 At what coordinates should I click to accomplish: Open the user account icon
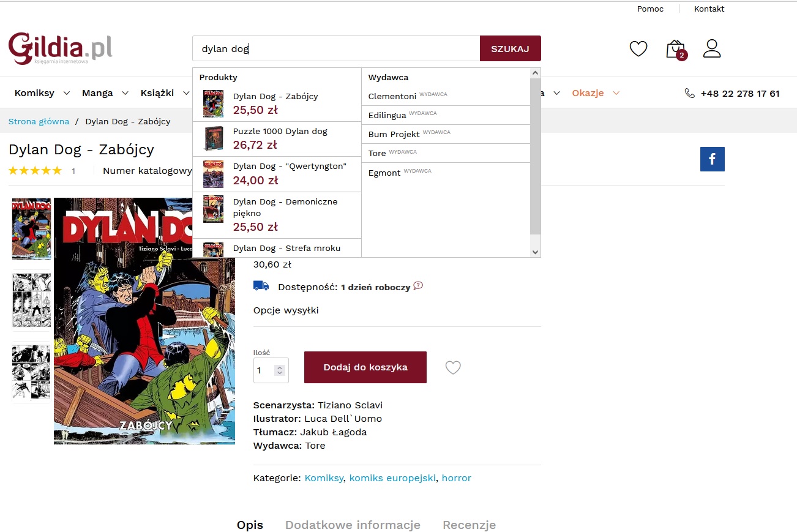pos(712,48)
